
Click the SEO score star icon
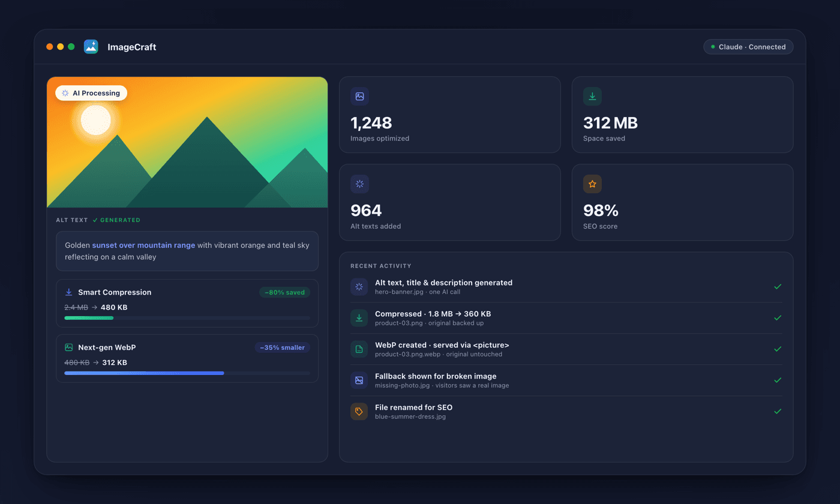click(592, 184)
